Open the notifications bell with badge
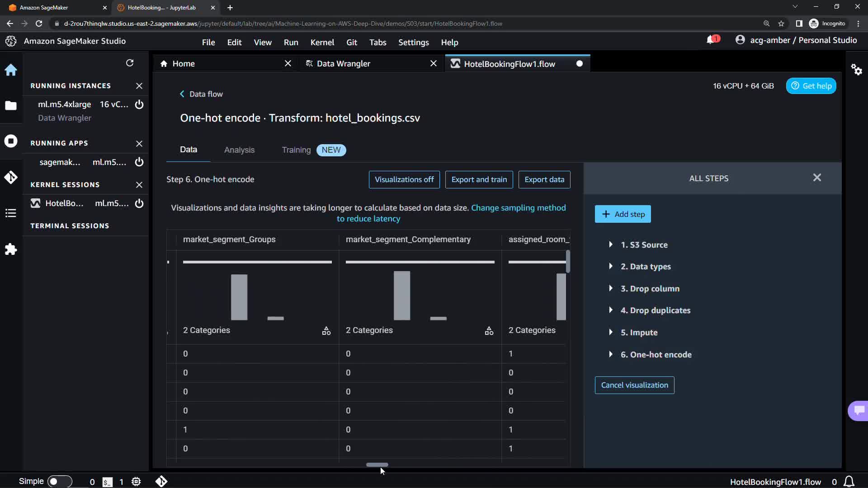The image size is (868, 488). [x=712, y=40]
